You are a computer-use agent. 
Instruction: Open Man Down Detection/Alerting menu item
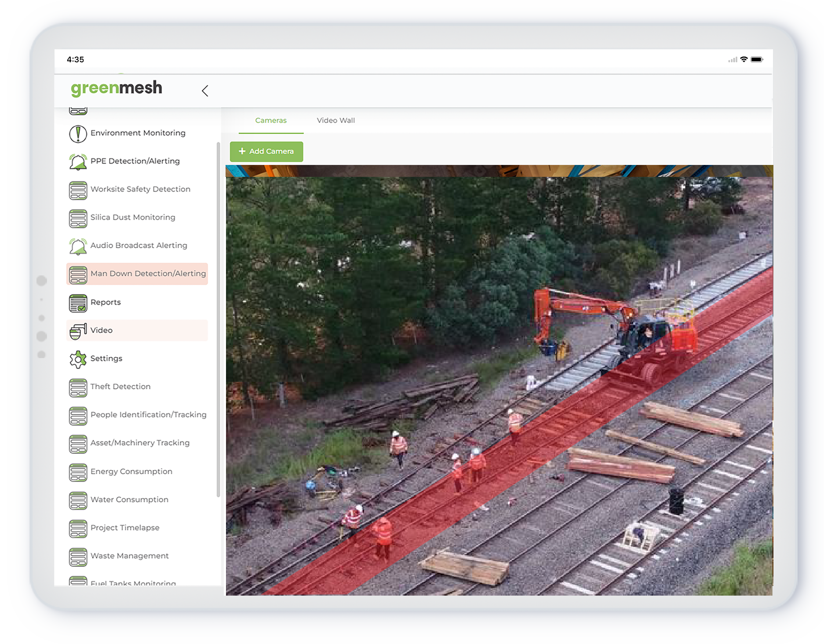(148, 274)
